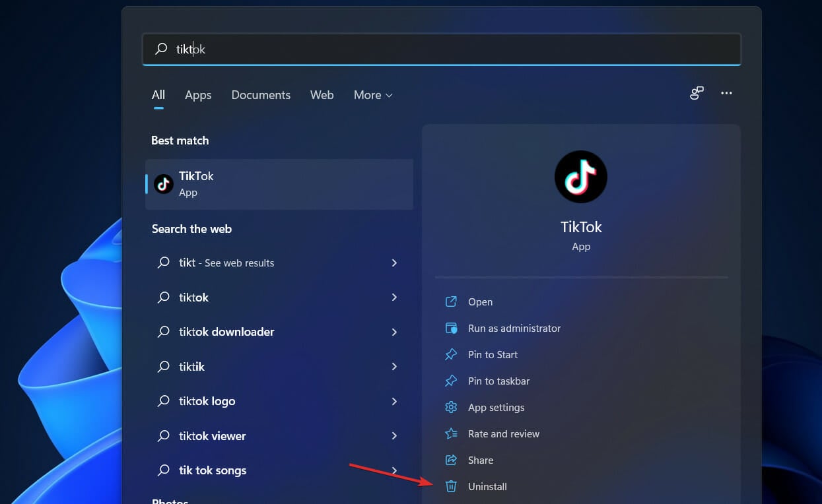
Task: Expand the More filter dropdown
Action: (x=373, y=95)
